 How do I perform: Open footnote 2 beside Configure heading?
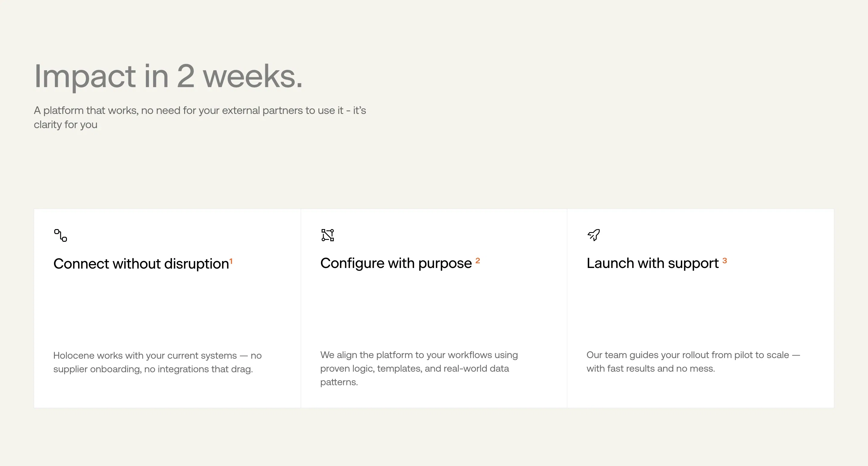click(x=477, y=260)
